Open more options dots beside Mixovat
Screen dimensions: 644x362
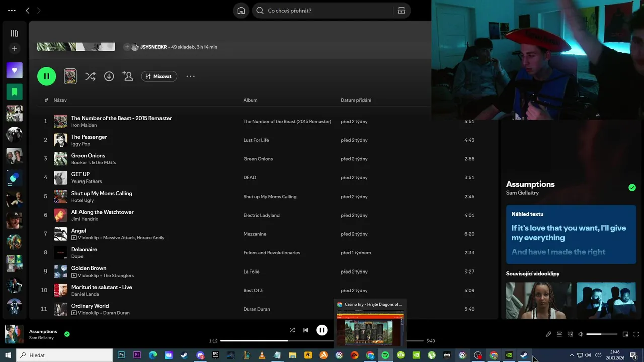click(x=190, y=76)
